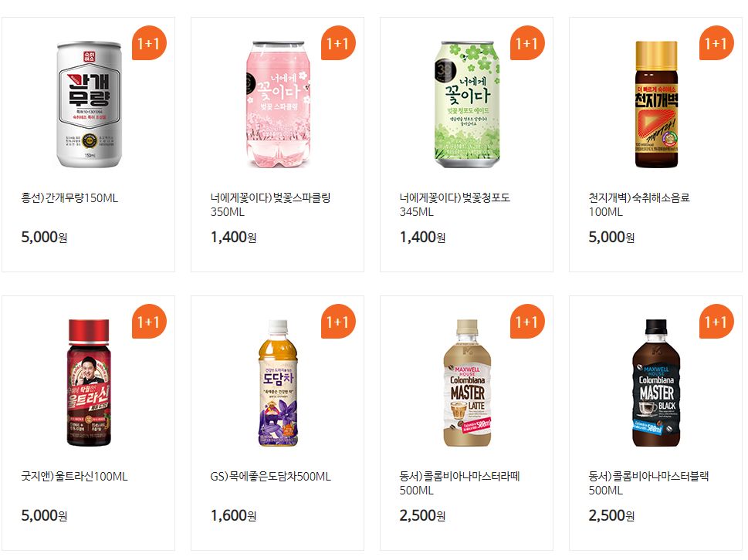This screenshot has width=748, height=560.
Task: Click the 1+1 badge on 벚꽃스파클링 item
Action: click(338, 43)
